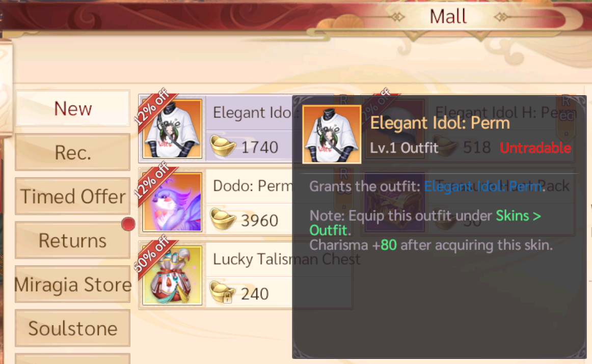Click the gold ingot beside 3960
This screenshot has width=592, height=364.
223,219
